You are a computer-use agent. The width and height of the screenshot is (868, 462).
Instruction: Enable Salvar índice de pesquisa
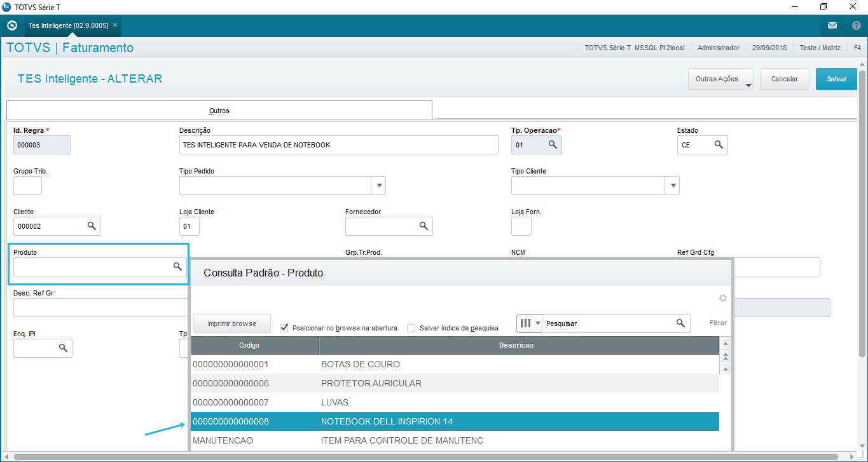[x=411, y=328]
